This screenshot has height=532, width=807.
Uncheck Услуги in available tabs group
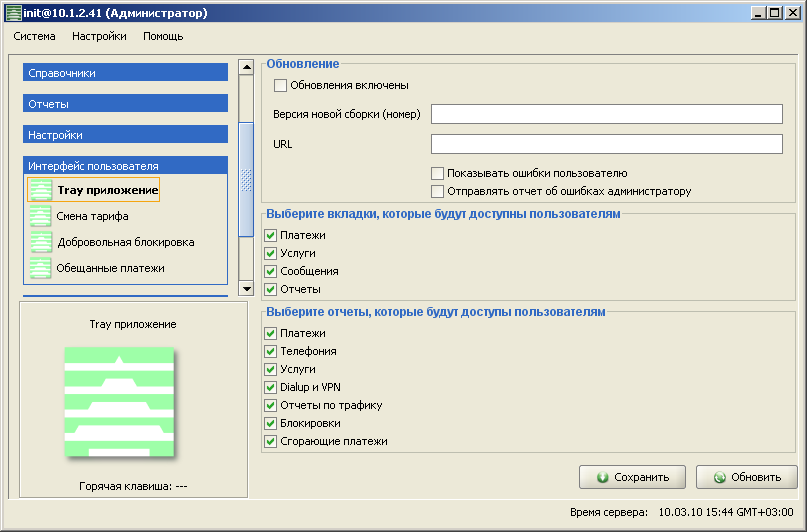coord(270,254)
